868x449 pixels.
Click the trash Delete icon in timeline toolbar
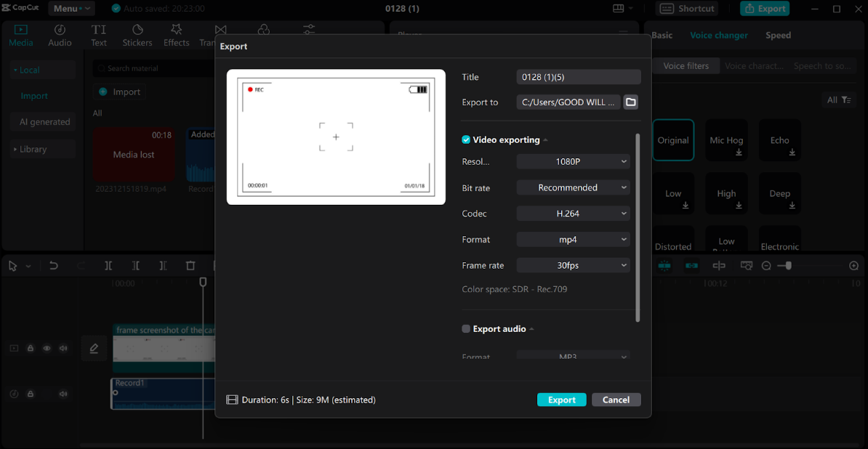click(190, 266)
